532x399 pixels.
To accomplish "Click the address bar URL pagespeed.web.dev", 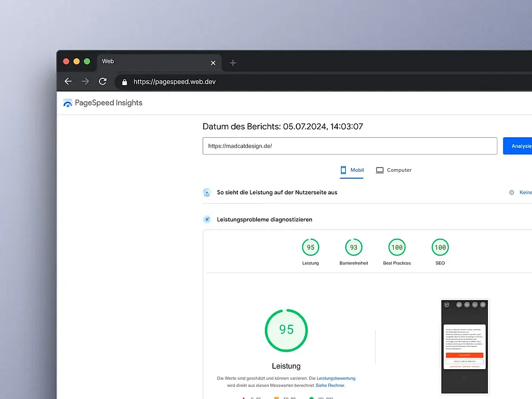I will (174, 82).
